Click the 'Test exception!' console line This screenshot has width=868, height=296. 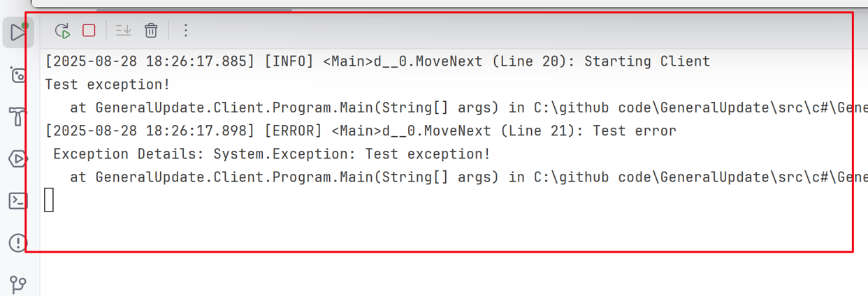pos(108,84)
